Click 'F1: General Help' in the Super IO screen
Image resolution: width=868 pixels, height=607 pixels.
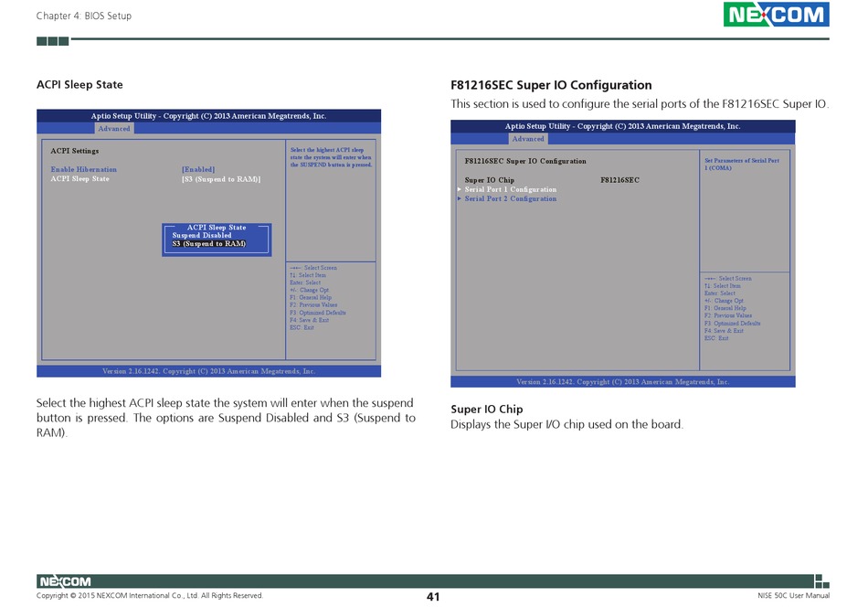point(725,308)
